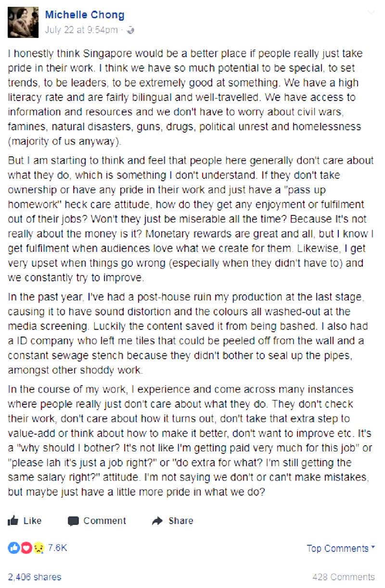The image size is (385, 588).
Task: Click the post privacy icon beside timestamp
Action: click(130, 30)
